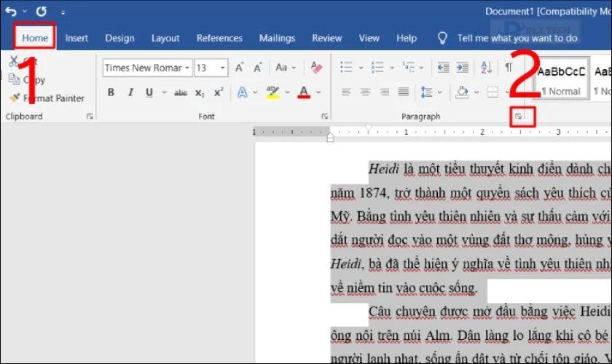Viewport: 612px width, 364px height.
Task: Expand the font size 13 dropdown
Action: [222, 68]
